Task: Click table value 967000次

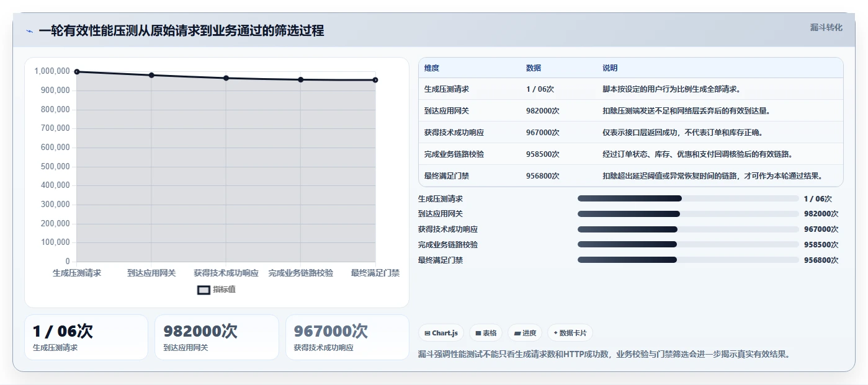Action: (x=543, y=133)
